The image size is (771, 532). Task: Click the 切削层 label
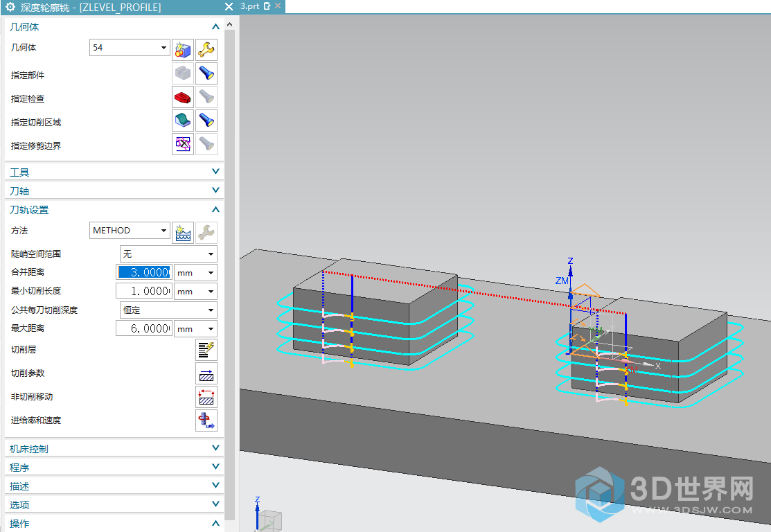[24, 350]
